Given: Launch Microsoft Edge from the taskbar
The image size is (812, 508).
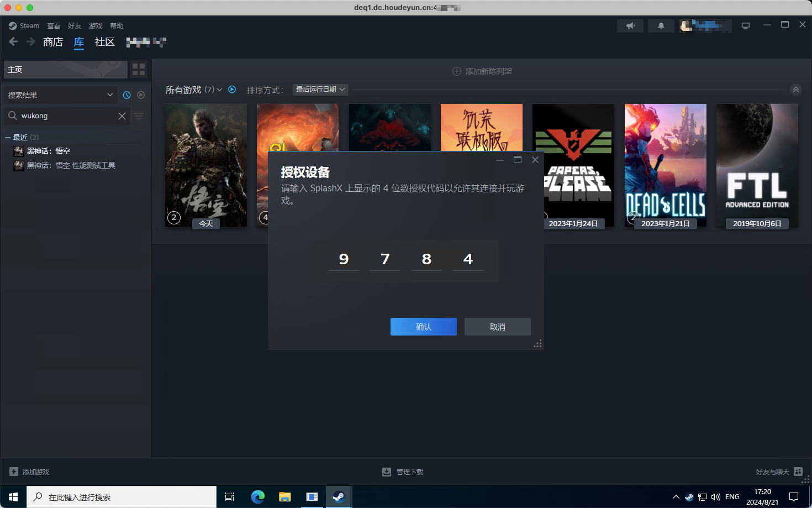Looking at the screenshot, I should (257, 497).
